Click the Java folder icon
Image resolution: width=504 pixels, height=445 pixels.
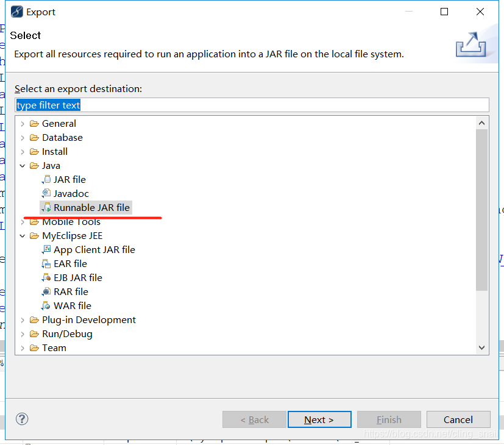point(34,166)
